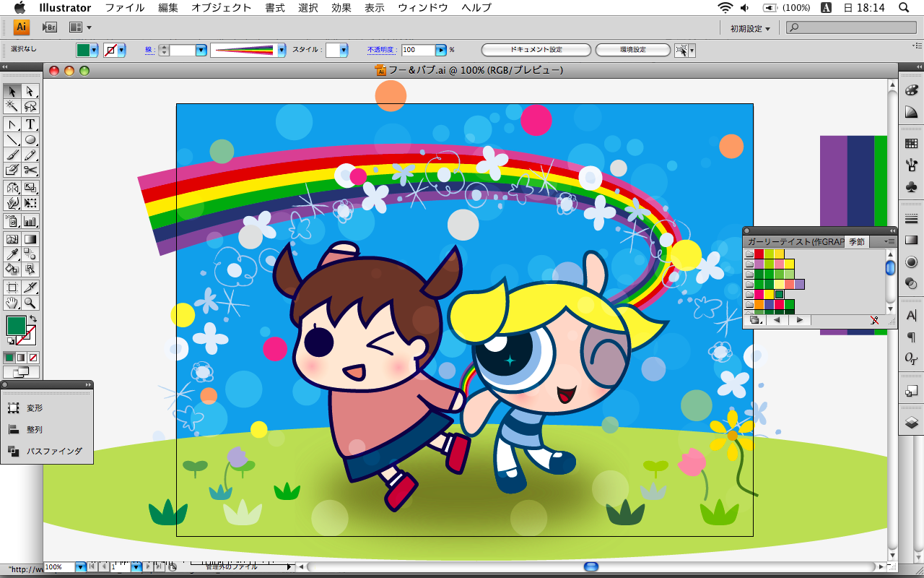Open the スタイル graphic style dropdown
Screen dimensions: 924x578
344,50
